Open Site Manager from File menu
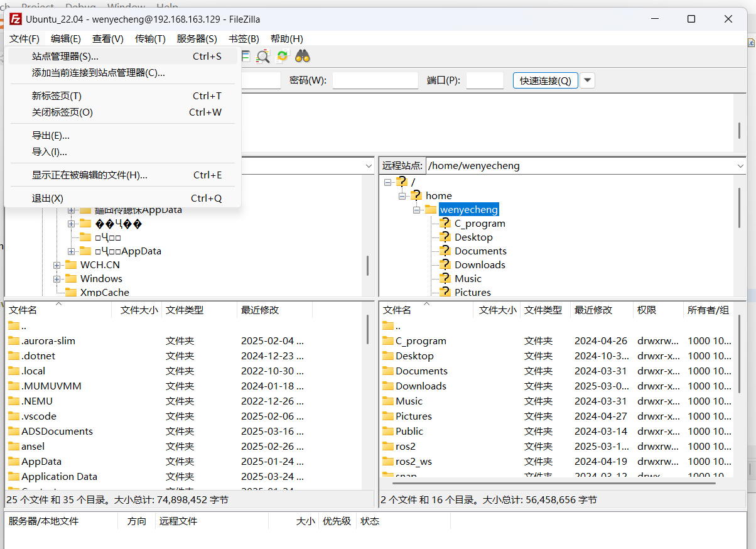The height and width of the screenshot is (549, 756). (122, 57)
